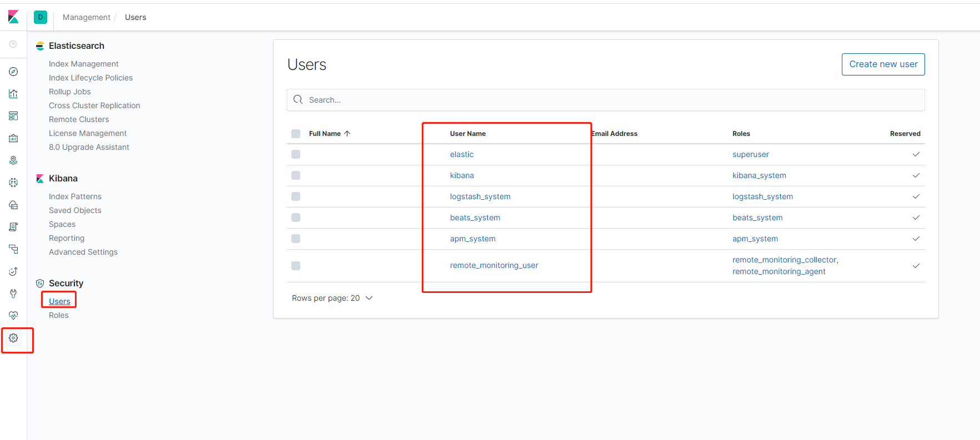Open 8.0 Upgrade Assistant

(89, 147)
